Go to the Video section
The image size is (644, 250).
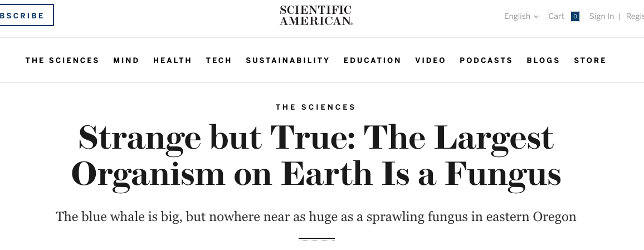[x=430, y=61]
